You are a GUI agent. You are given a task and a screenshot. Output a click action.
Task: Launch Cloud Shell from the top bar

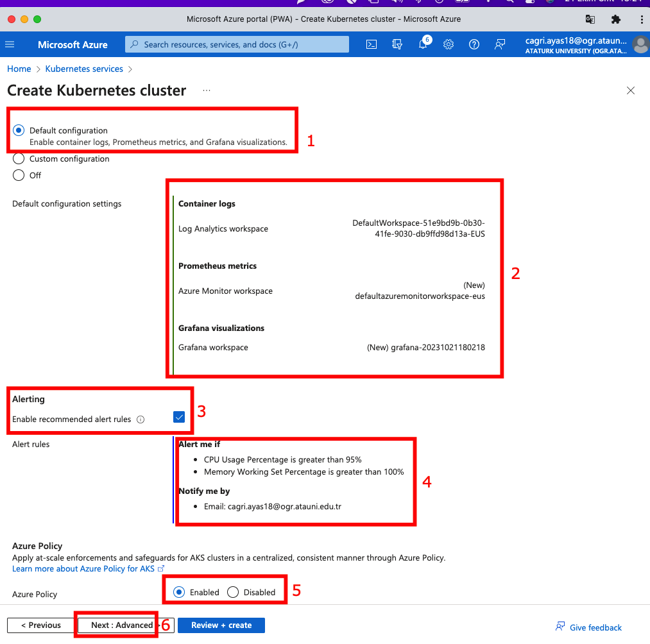pyautogui.click(x=371, y=44)
